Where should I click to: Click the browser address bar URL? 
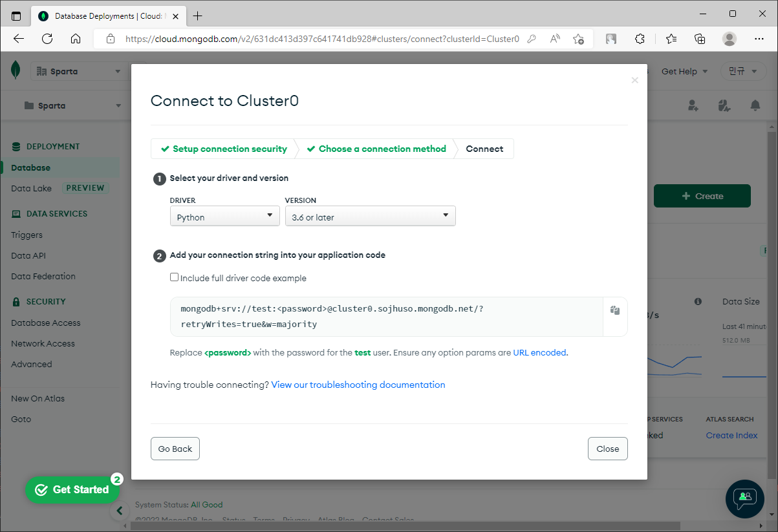tap(322, 39)
